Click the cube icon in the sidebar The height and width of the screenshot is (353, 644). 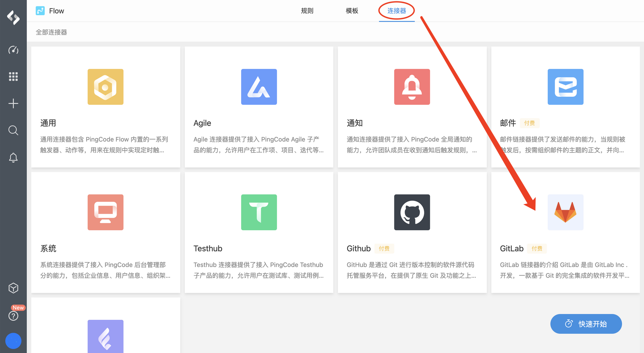coord(13,288)
